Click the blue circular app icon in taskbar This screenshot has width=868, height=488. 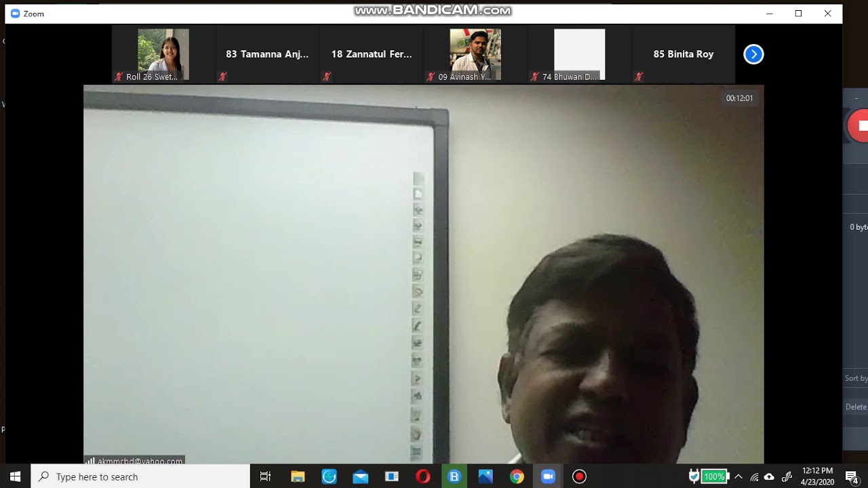(329, 476)
